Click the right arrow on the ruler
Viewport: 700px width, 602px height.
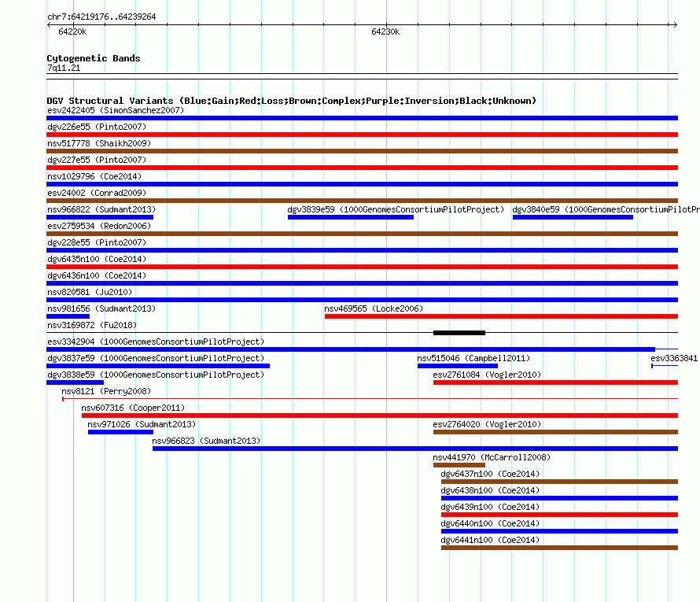[x=676, y=24]
